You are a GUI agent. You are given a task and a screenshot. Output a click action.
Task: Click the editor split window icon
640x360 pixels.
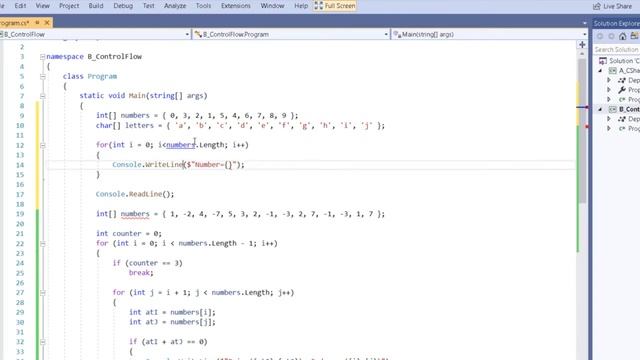582,44
